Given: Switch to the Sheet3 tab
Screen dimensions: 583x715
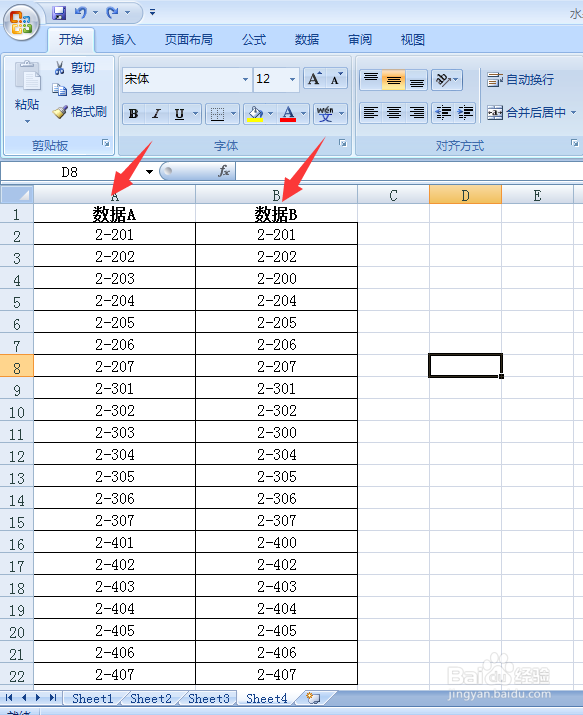Looking at the screenshot, I should click(209, 698).
